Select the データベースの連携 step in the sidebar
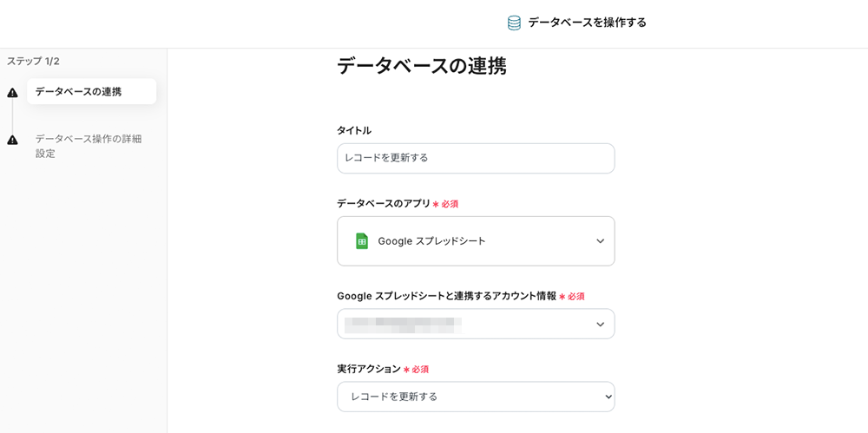Image resolution: width=868 pixels, height=433 pixels. pyautogui.click(x=78, y=92)
